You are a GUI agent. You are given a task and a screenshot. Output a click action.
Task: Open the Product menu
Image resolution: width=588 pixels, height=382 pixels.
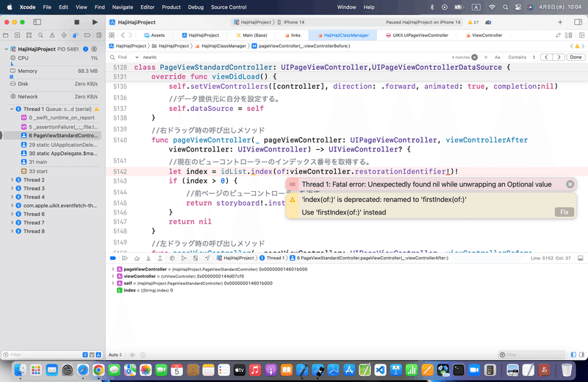[x=171, y=7]
